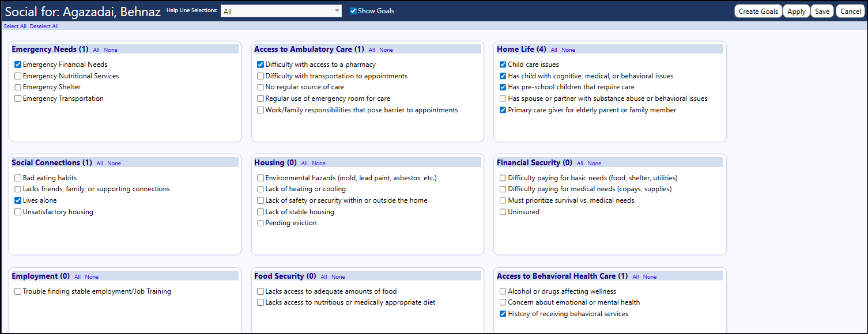Screen dimensions: 868x334
Task: Select None link in Housing
Action: point(319,164)
